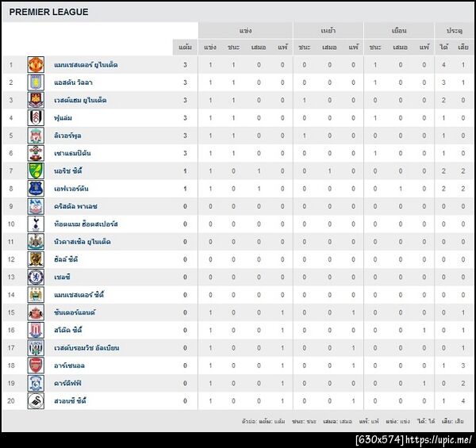The width and height of the screenshot is (476, 448).
Task: Click the PREMIER LEAGUE table title
Action: pos(49,13)
